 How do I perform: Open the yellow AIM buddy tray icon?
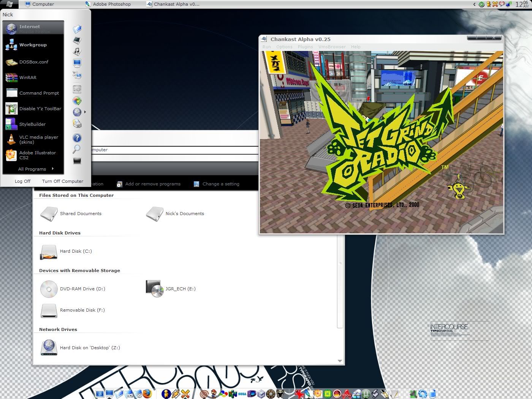(489, 4)
